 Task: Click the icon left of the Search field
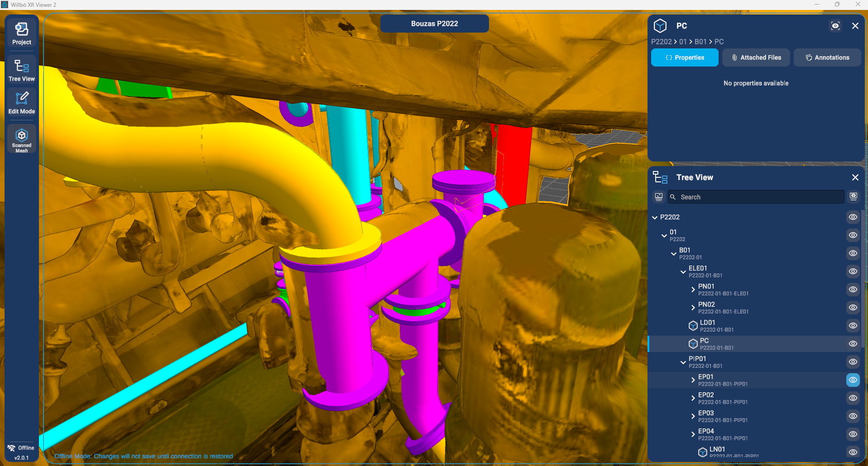(x=659, y=197)
